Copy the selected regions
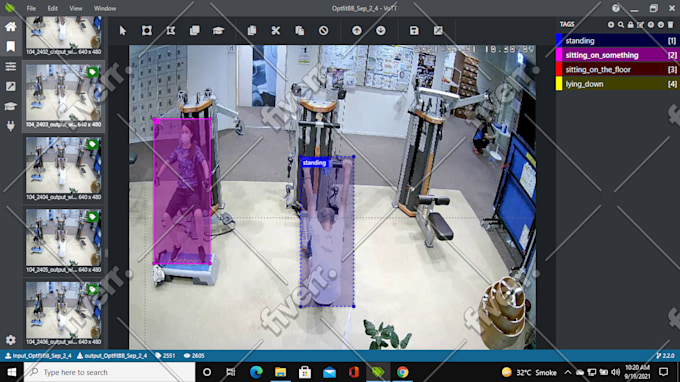Screen dimensions: 680x382 coord(252,30)
